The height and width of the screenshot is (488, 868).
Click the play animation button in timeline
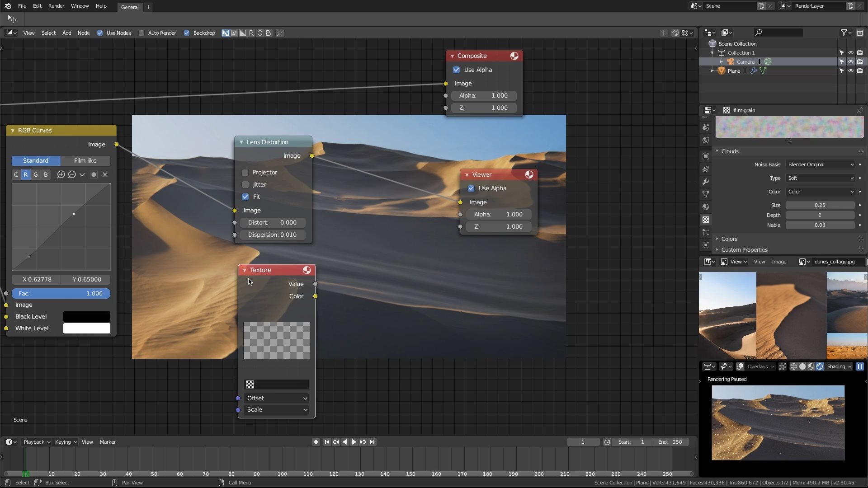(x=354, y=442)
